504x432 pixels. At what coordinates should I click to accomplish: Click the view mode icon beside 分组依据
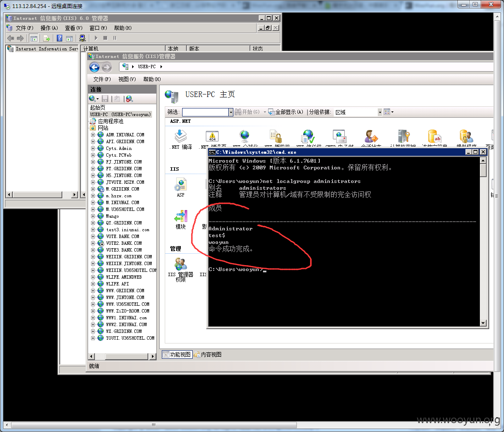387,112
